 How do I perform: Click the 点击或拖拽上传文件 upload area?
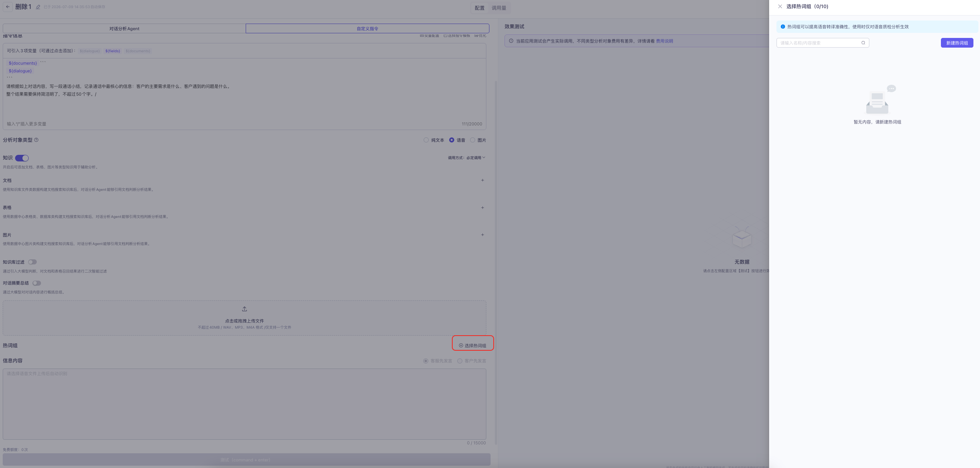[245, 318]
